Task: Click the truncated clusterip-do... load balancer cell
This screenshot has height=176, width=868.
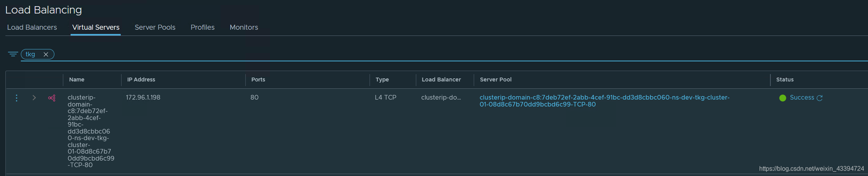Action: click(x=441, y=98)
